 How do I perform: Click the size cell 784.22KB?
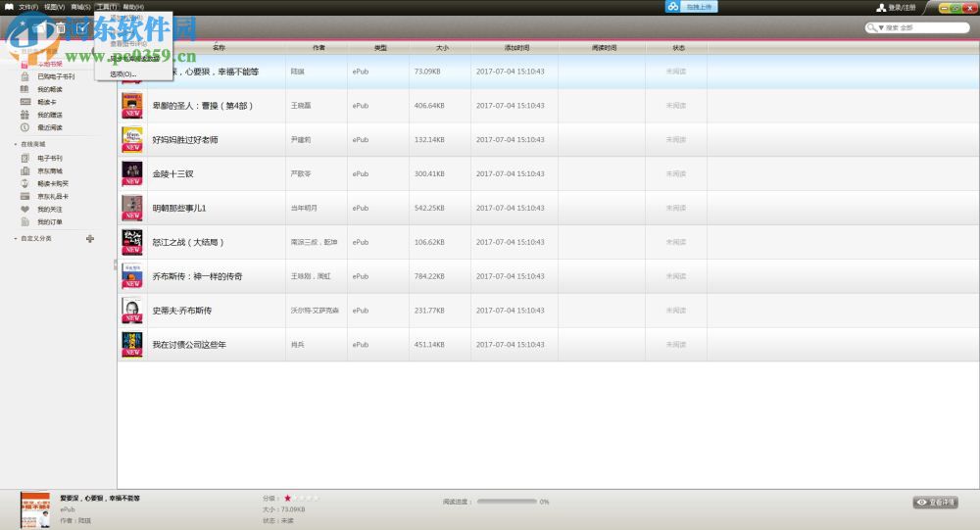(x=429, y=276)
